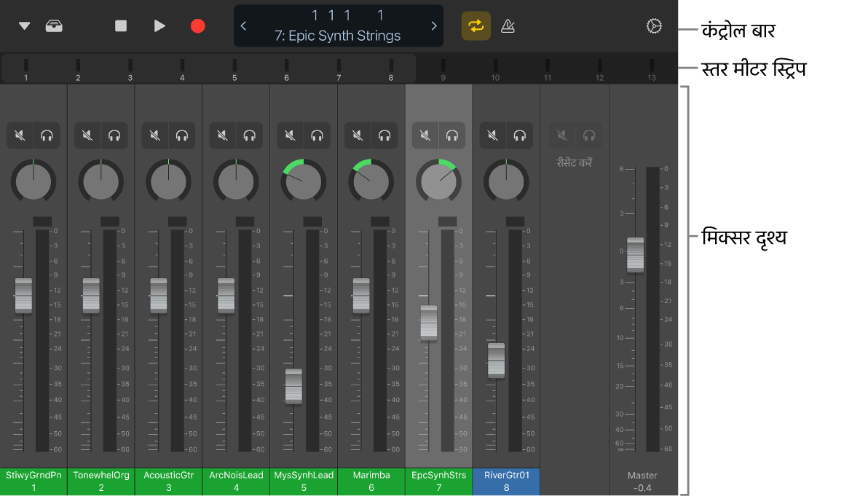Toggle the yellow Cycle button
868x496 pixels.
[x=476, y=26]
